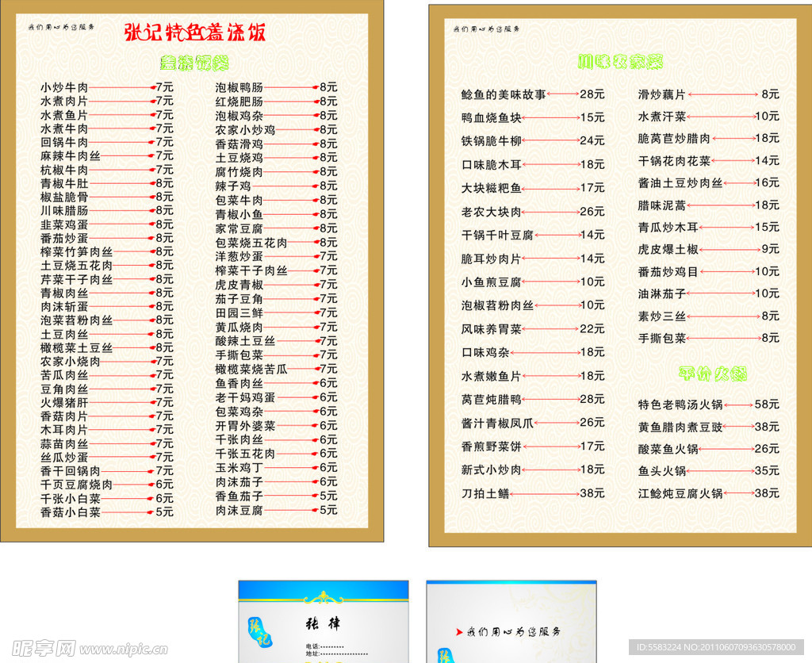The width and height of the screenshot is (812, 663).
Task: Select the dish 刀拍土鳝
Action: pyautogui.click(x=485, y=493)
